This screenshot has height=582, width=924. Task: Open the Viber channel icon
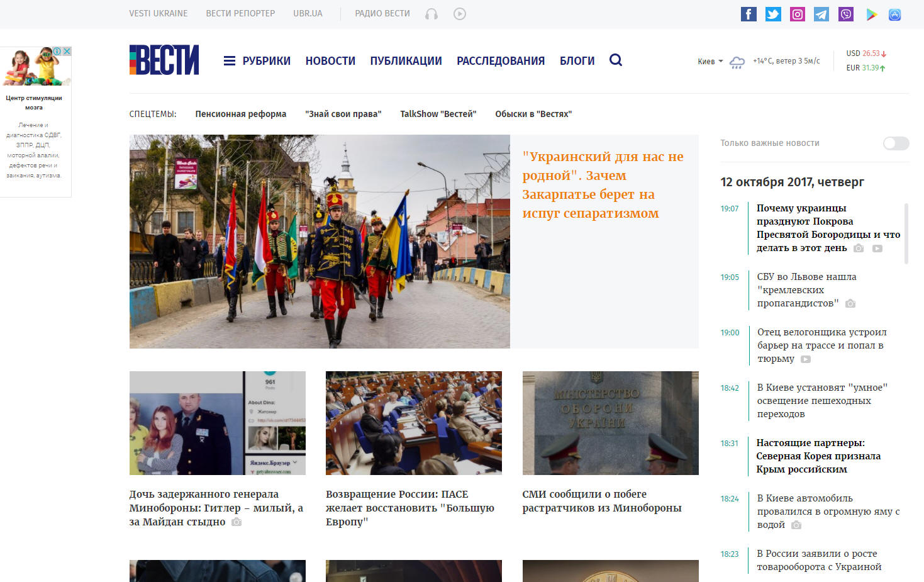click(x=846, y=14)
